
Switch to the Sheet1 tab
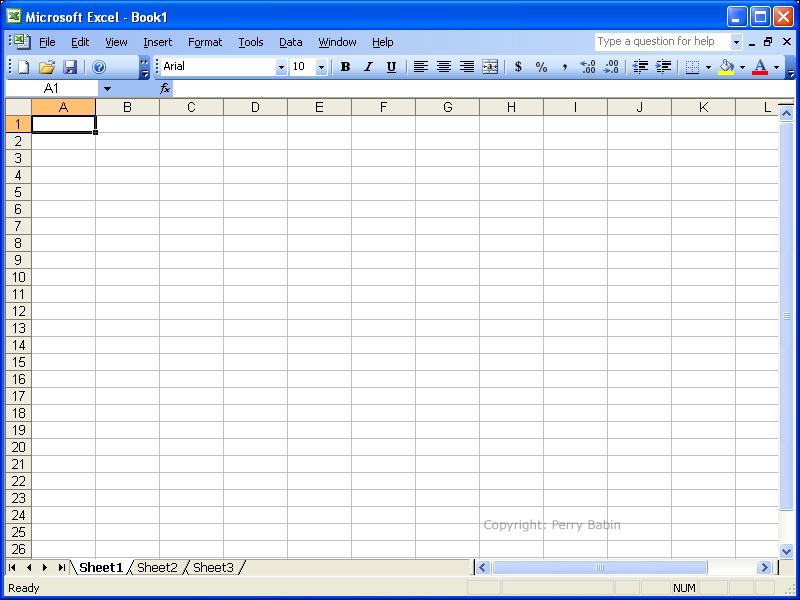click(x=101, y=567)
